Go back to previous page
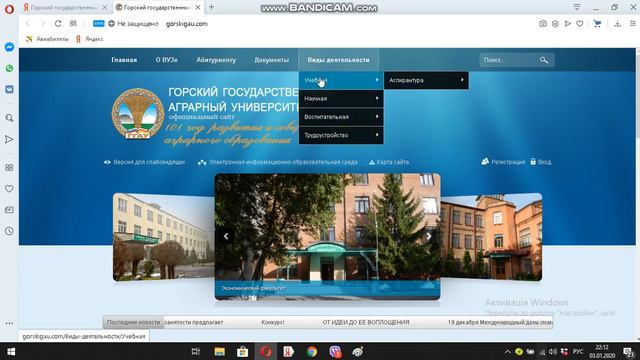The height and width of the screenshot is (360, 640). pyautogui.click(x=28, y=24)
